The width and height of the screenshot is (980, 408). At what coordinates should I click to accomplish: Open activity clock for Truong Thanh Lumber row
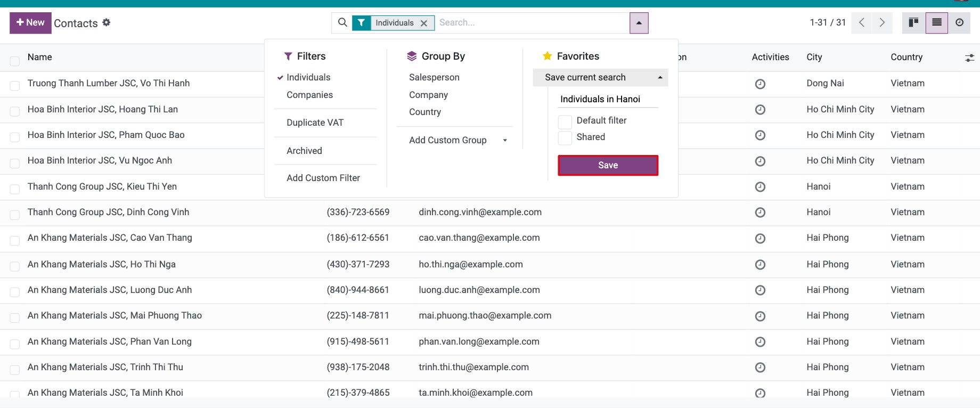[x=760, y=84]
